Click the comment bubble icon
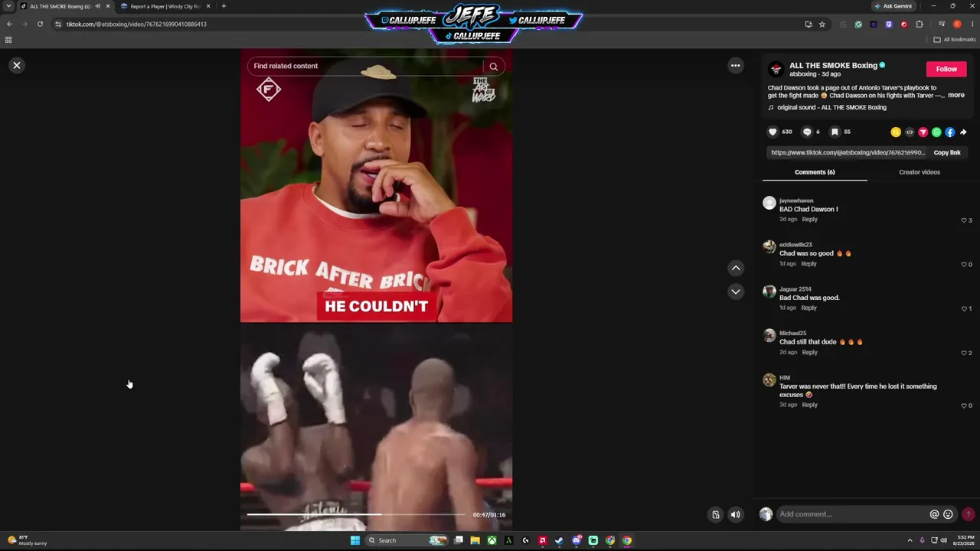The height and width of the screenshot is (551, 980). point(807,132)
